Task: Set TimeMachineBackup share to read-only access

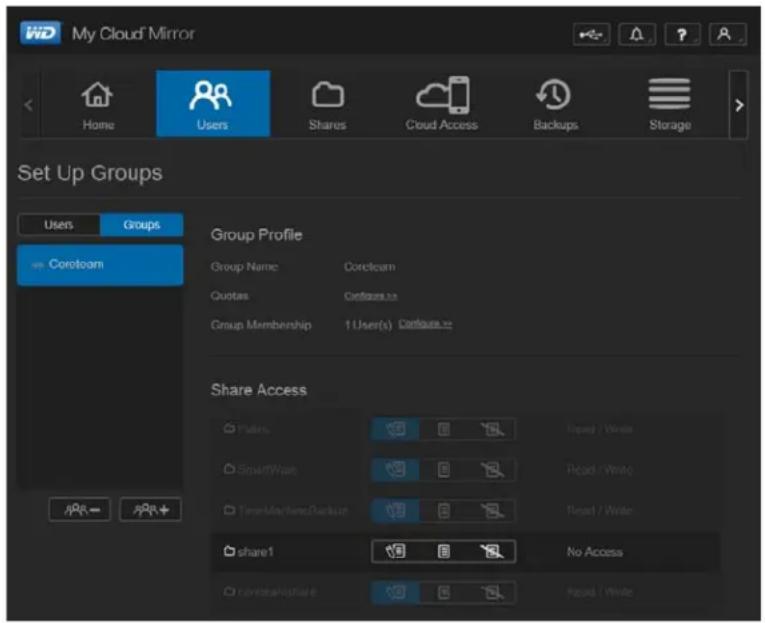Action: click(443, 511)
